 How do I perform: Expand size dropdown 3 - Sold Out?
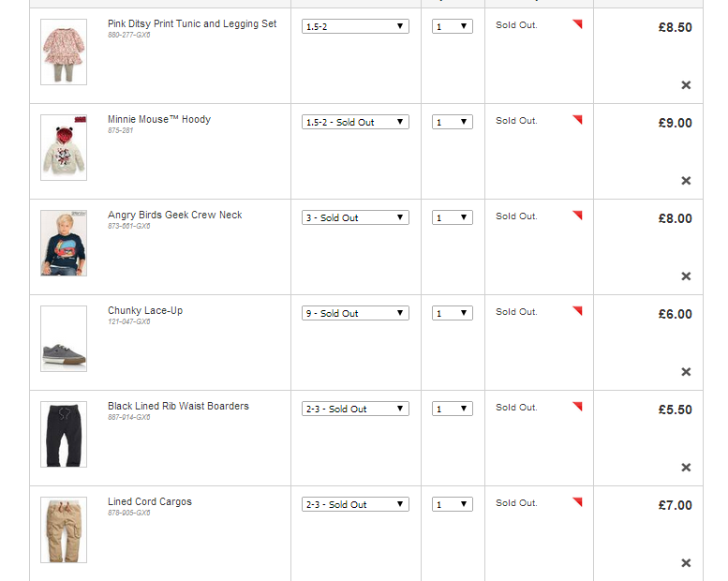click(x=355, y=217)
